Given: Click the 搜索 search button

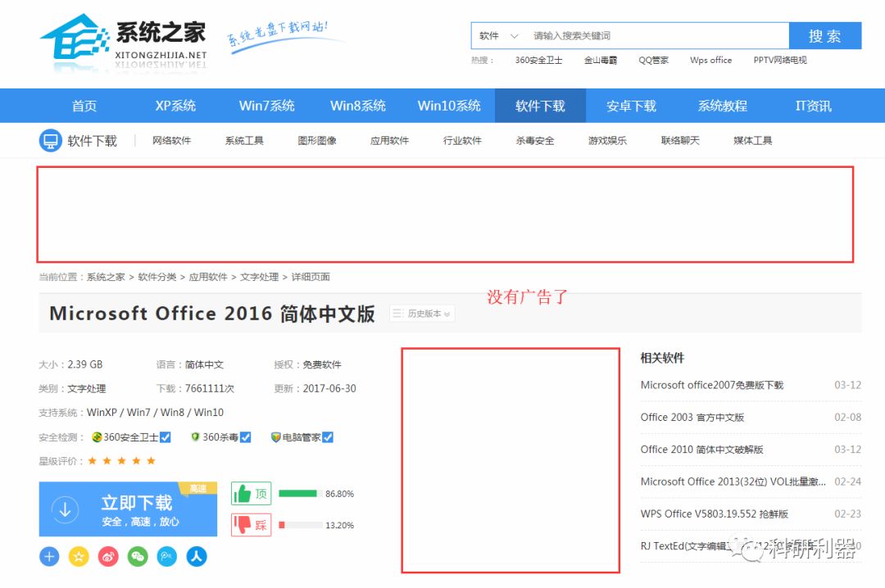Looking at the screenshot, I should point(825,36).
